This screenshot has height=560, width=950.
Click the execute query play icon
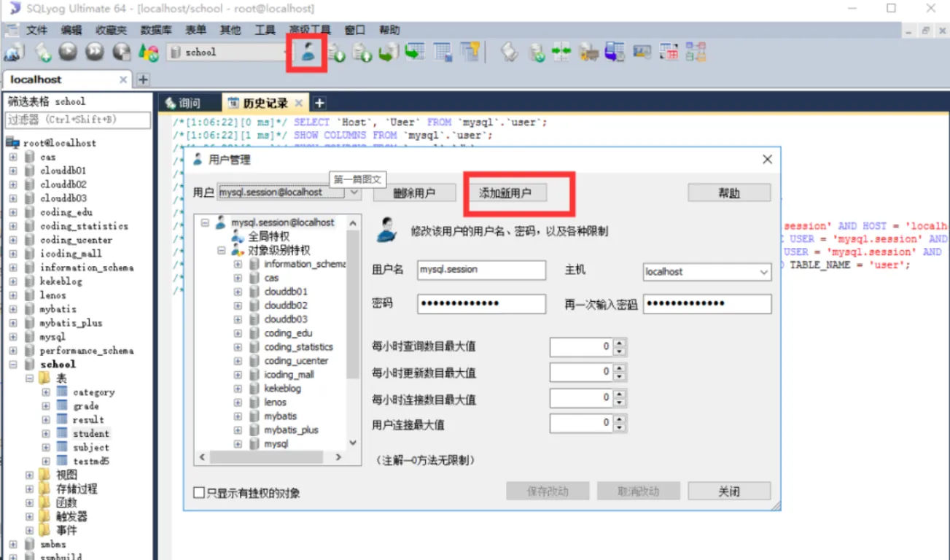click(67, 52)
